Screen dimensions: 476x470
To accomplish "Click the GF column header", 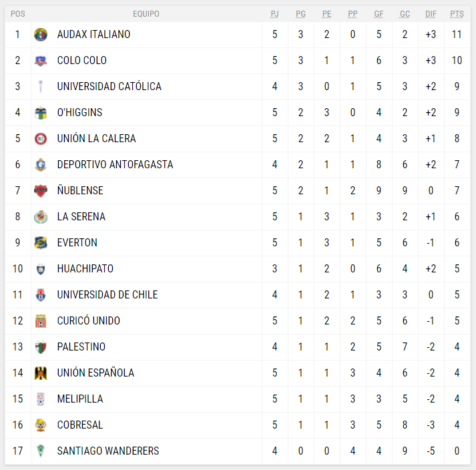I will pos(379,14).
